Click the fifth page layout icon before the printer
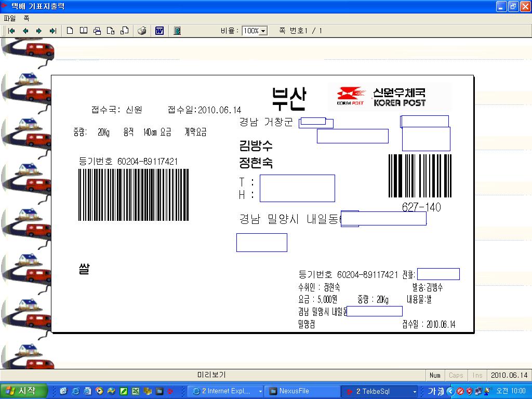Screen dimensions: 532x399 click(x=125, y=31)
